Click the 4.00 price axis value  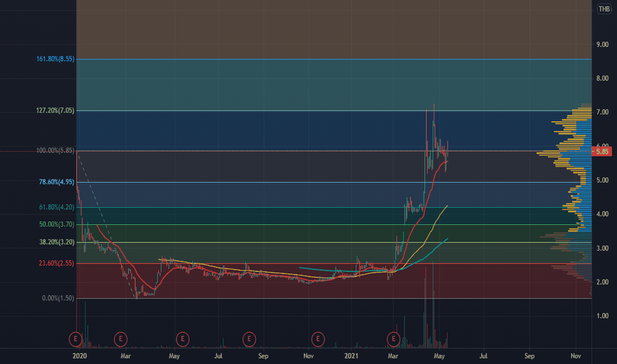tap(602, 214)
